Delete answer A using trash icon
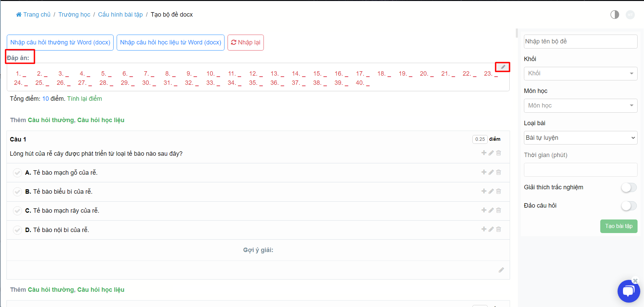 click(x=499, y=172)
